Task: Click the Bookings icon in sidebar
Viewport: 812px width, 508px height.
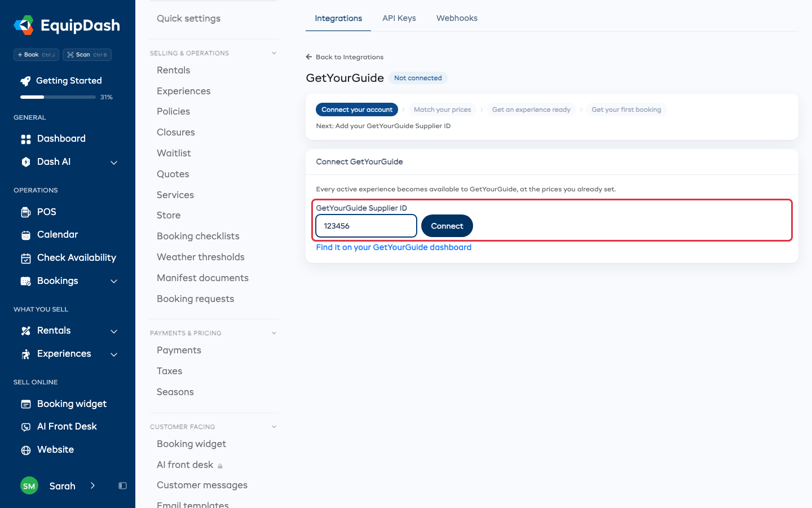Action: [x=26, y=281]
